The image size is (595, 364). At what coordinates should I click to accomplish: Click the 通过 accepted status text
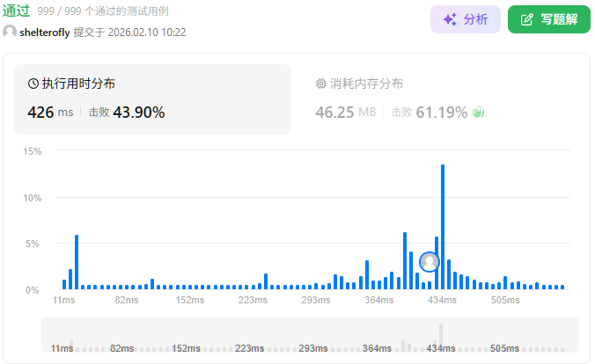[x=17, y=11]
